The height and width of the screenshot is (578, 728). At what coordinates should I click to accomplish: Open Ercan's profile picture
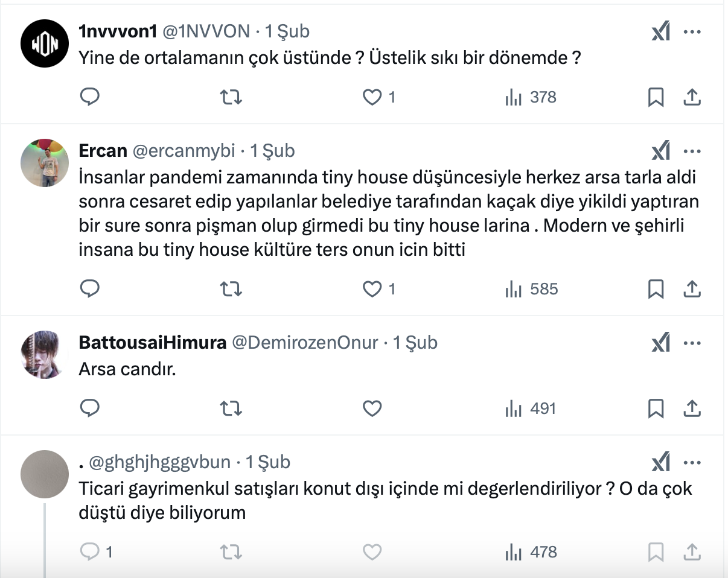coord(43,163)
